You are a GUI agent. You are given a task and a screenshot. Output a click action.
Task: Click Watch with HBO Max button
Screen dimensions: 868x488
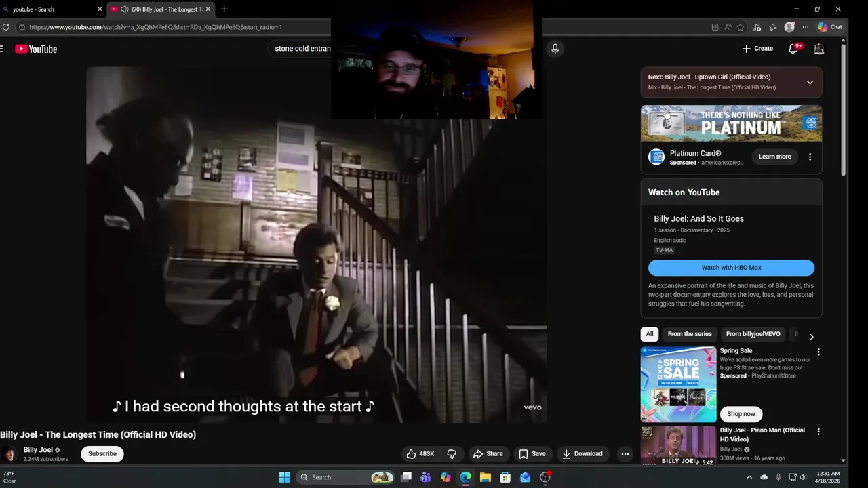[731, 268]
